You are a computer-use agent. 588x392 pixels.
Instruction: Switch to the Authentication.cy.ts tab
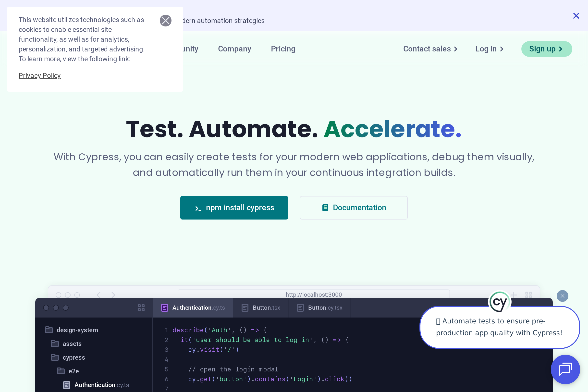(x=193, y=308)
